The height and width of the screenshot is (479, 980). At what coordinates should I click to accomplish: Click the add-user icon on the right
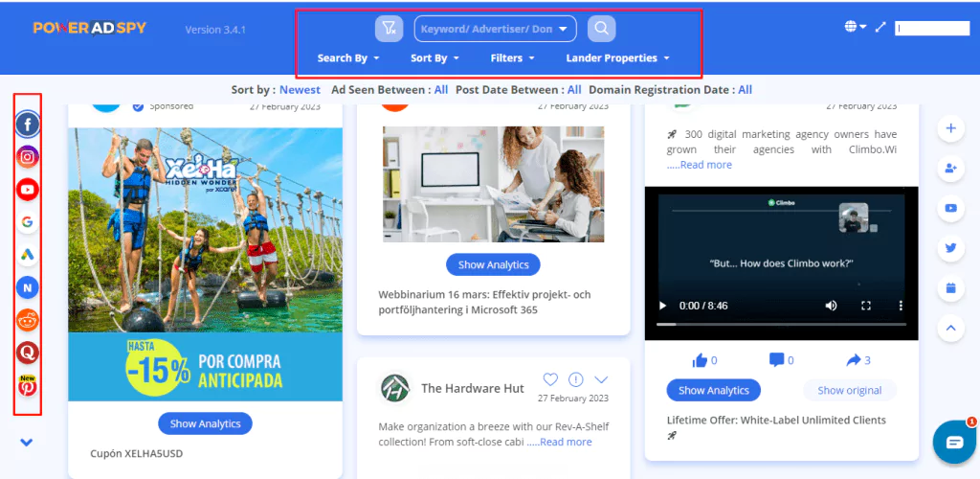(x=950, y=169)
